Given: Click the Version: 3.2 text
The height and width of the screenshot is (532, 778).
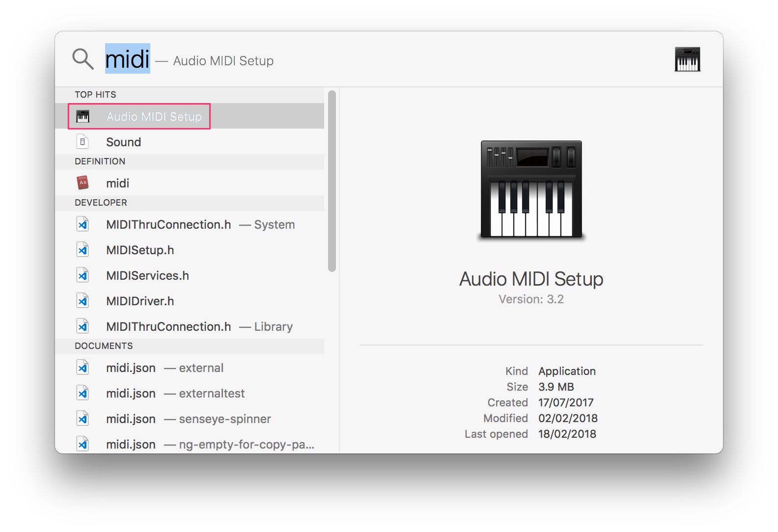Looking at the screenshot, I should coord(531,299).
